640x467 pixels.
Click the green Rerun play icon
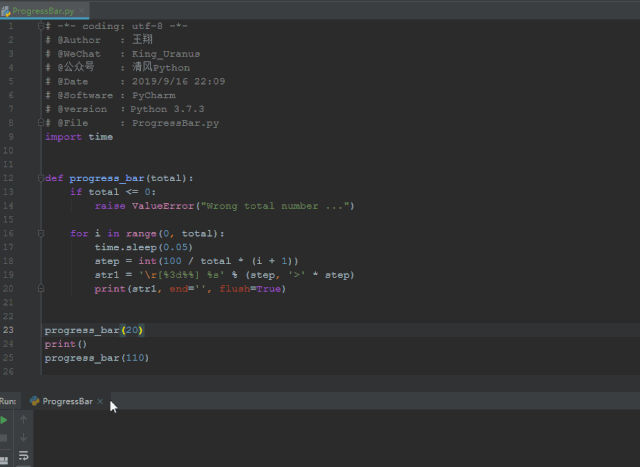[x=4, y=420]
